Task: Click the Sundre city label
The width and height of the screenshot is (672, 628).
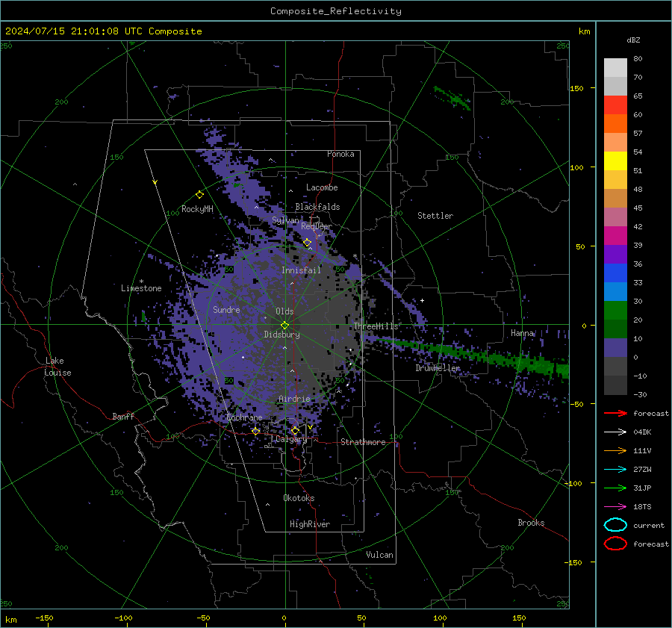Action: pyautogui.click(x=226, y=309)
